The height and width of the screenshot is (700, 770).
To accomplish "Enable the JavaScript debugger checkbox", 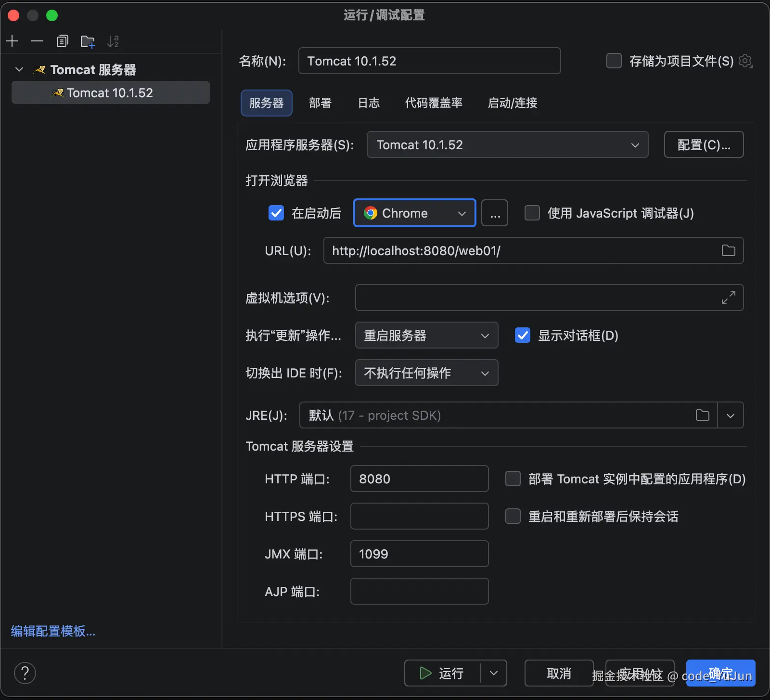I will 532,213.
